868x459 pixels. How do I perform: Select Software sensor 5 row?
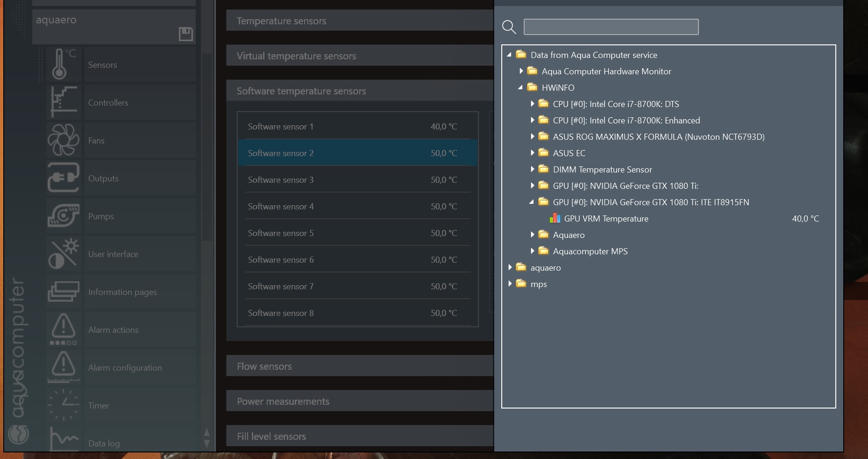tap(357, 233)
